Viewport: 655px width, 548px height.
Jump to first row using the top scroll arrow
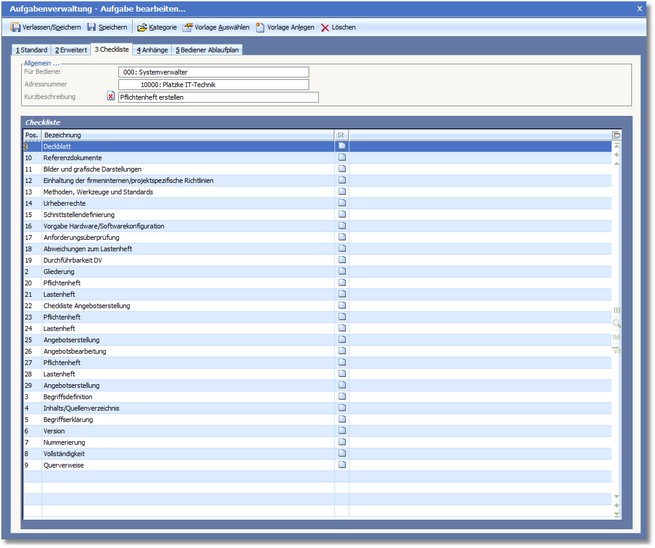point(616,146)
